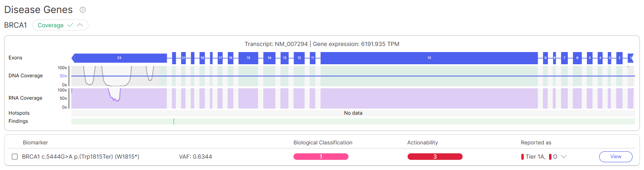Click the RNA coverage dip in exon 23
644x170 pixels.
(116, 98)
